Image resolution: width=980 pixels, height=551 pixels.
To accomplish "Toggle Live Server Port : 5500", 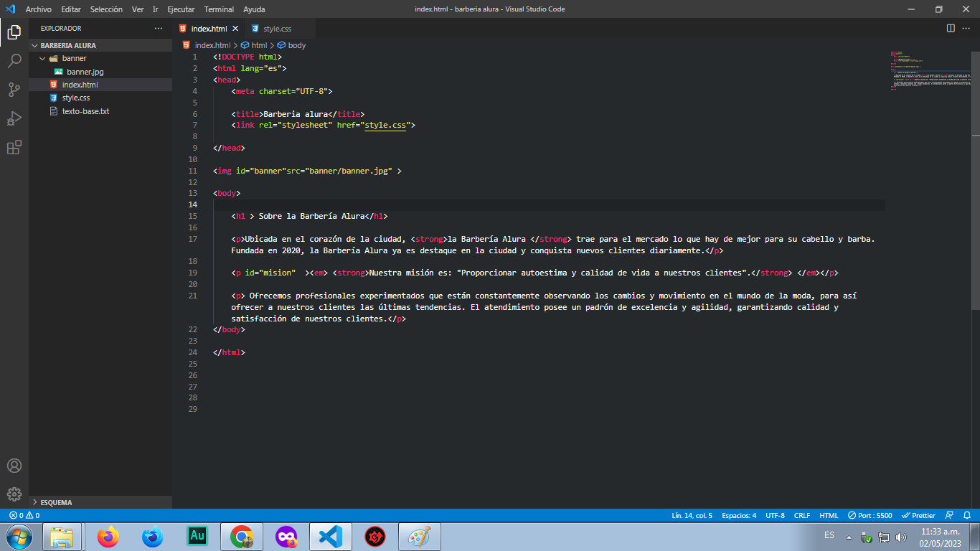I will pyautogui.click(x=870, y=515).
